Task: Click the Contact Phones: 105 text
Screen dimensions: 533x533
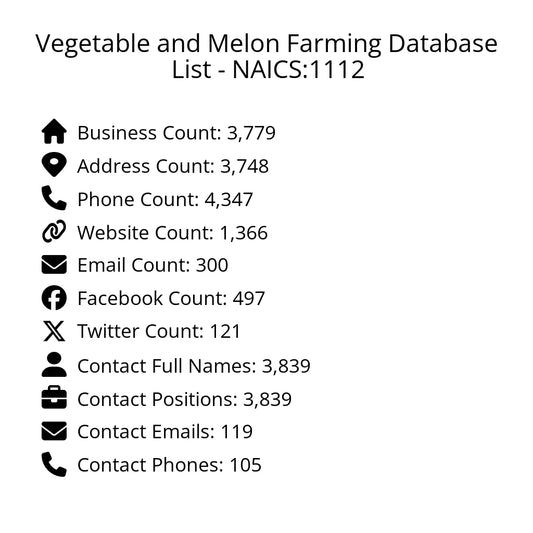Action: point(169,465)
